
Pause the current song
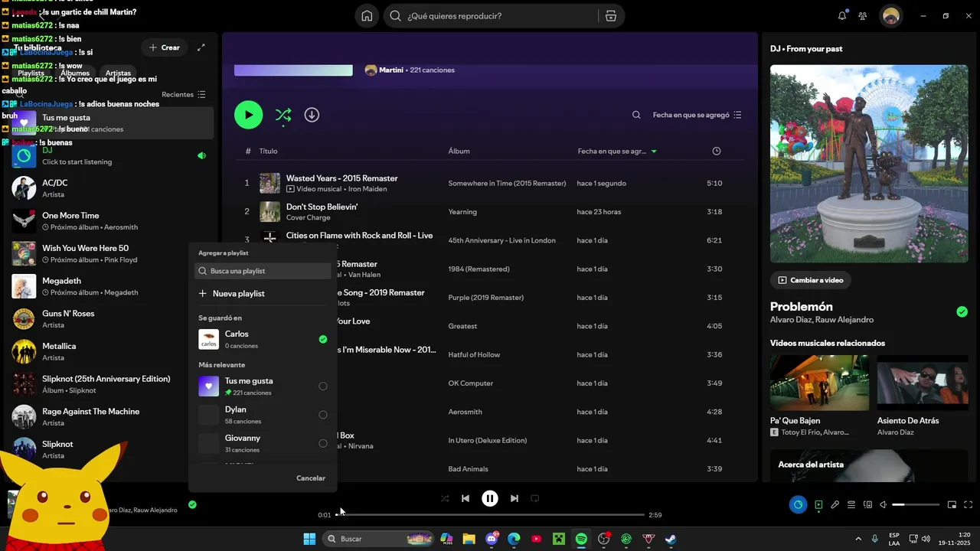click(490, 498)
